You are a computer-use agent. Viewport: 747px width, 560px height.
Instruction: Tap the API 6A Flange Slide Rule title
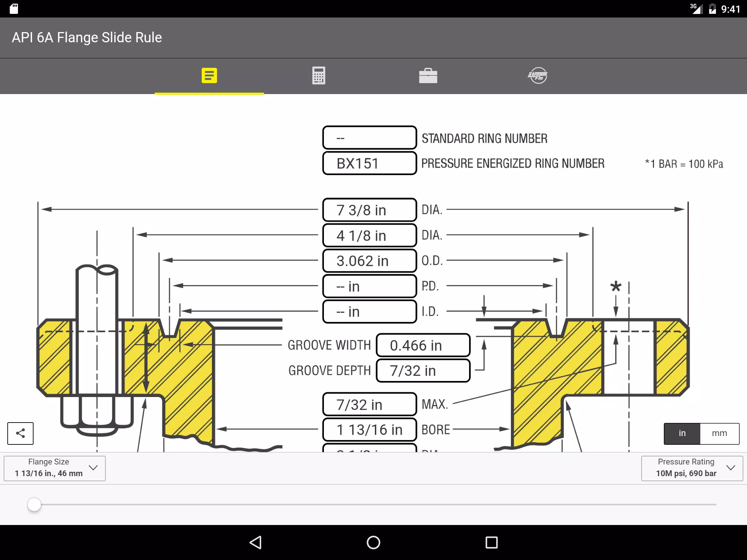coord(87,38)
